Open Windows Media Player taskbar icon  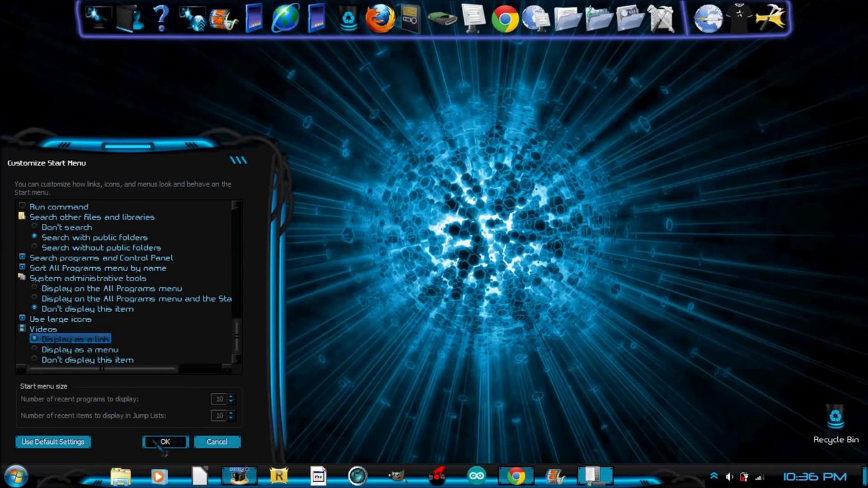pyautogui.click(x=159, y=476)
